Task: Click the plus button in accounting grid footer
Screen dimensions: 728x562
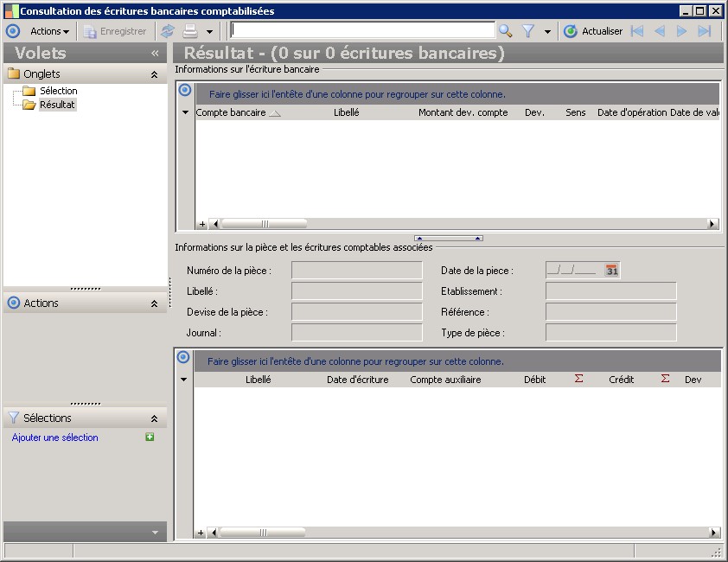Action: click(x=201, y=533)
